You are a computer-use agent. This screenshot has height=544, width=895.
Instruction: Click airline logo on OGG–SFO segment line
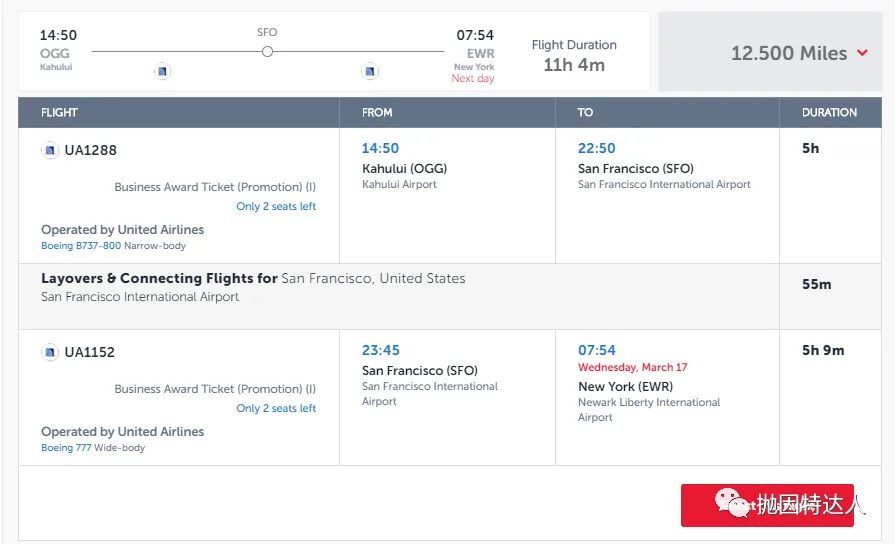tap(163, 71)
